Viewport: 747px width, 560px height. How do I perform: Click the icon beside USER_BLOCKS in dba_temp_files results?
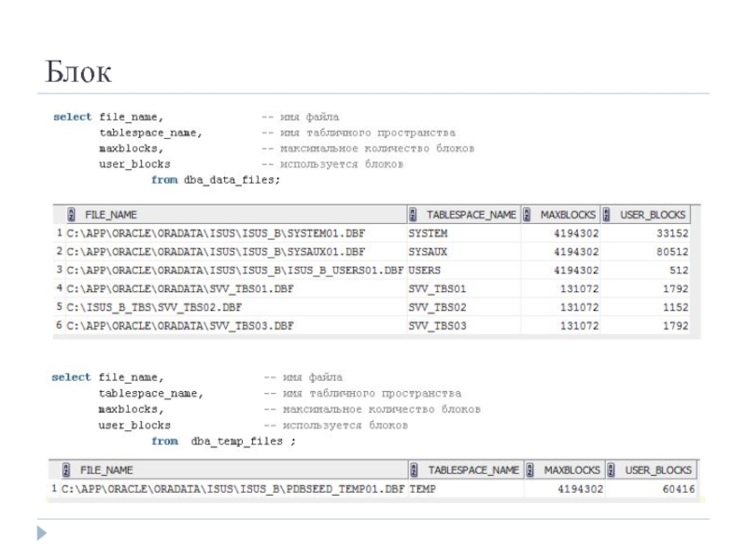612,469
